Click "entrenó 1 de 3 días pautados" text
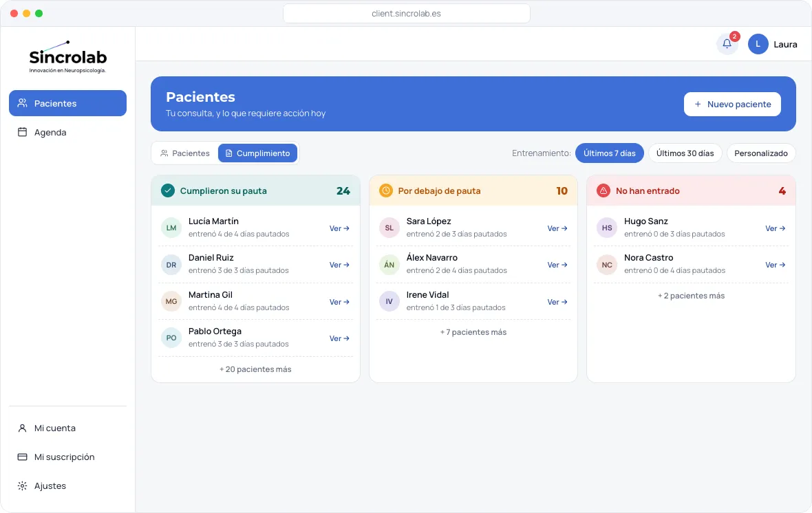 (456, 307)
